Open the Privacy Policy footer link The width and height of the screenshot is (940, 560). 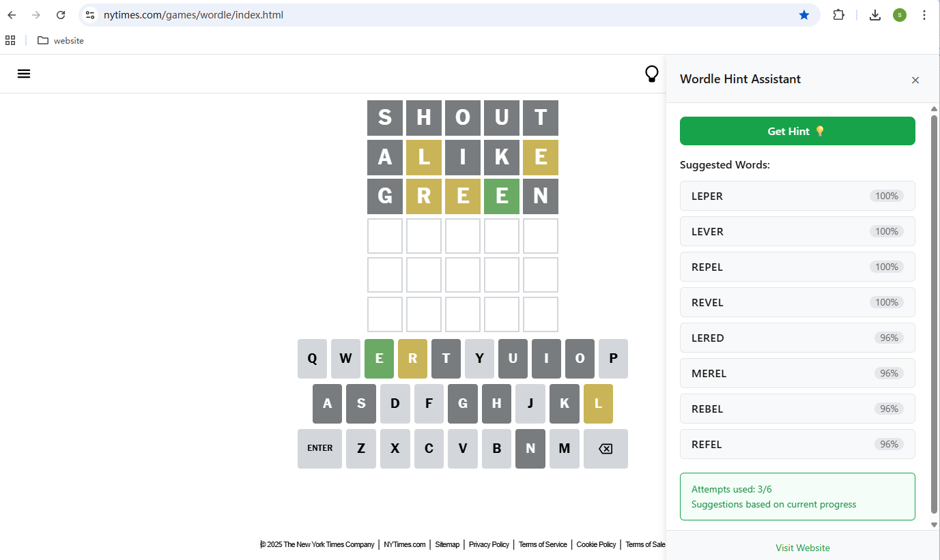pyautogui.click(x=489, y=544)
